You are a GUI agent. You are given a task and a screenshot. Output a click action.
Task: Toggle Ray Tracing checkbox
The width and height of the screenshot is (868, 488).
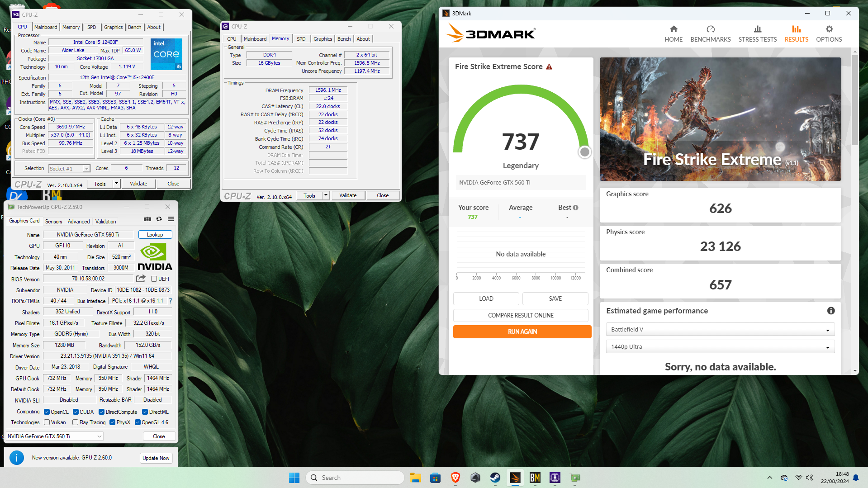75,422
